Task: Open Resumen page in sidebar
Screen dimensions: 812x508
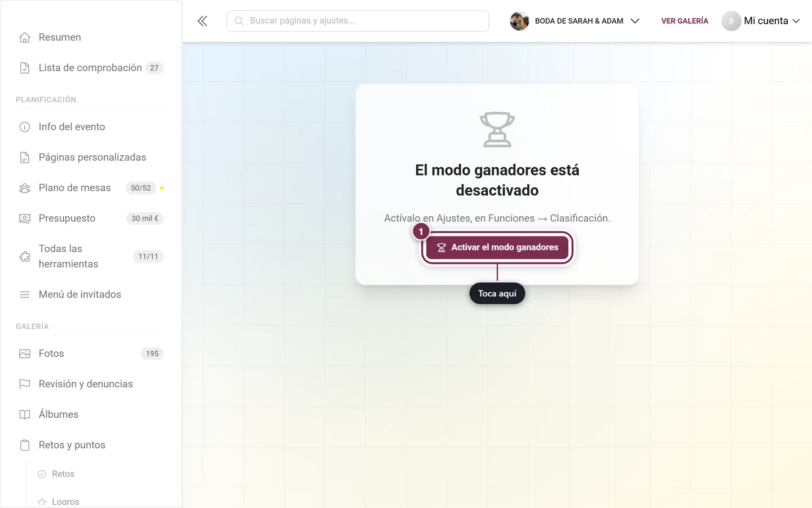Action: (x=91, y=37)
